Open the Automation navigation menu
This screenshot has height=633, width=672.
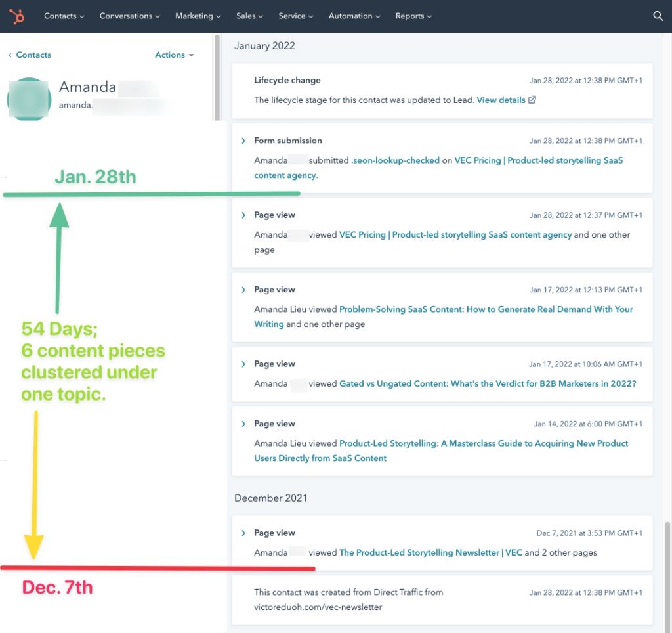pyautogui.click(x=354, y=16)
